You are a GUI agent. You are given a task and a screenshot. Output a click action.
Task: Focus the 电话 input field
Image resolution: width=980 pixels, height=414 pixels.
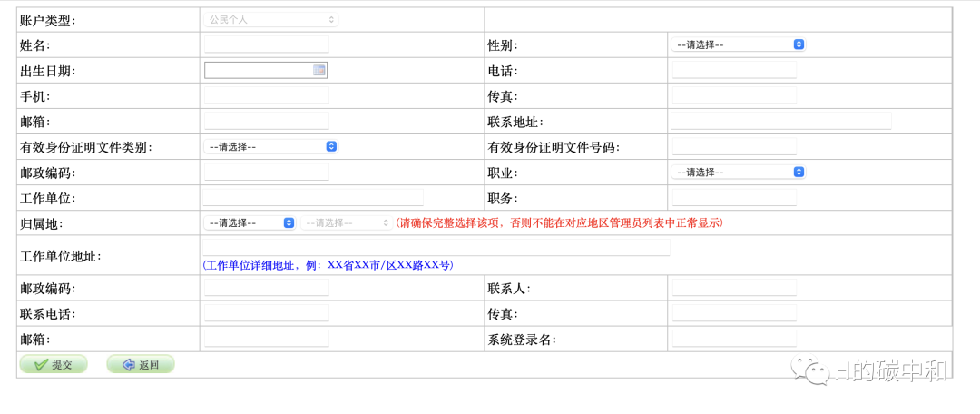pyautogui.click(x=734, y=70)
